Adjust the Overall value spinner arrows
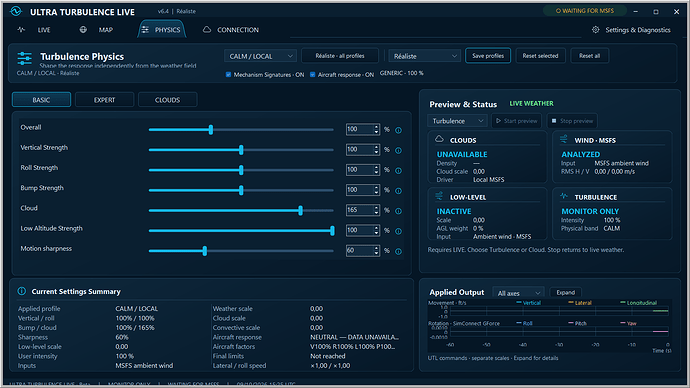 [x=376, y=129]
